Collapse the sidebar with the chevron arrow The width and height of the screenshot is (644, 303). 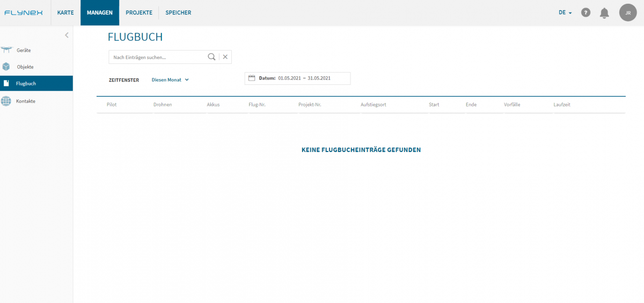[x=67, y=35]
